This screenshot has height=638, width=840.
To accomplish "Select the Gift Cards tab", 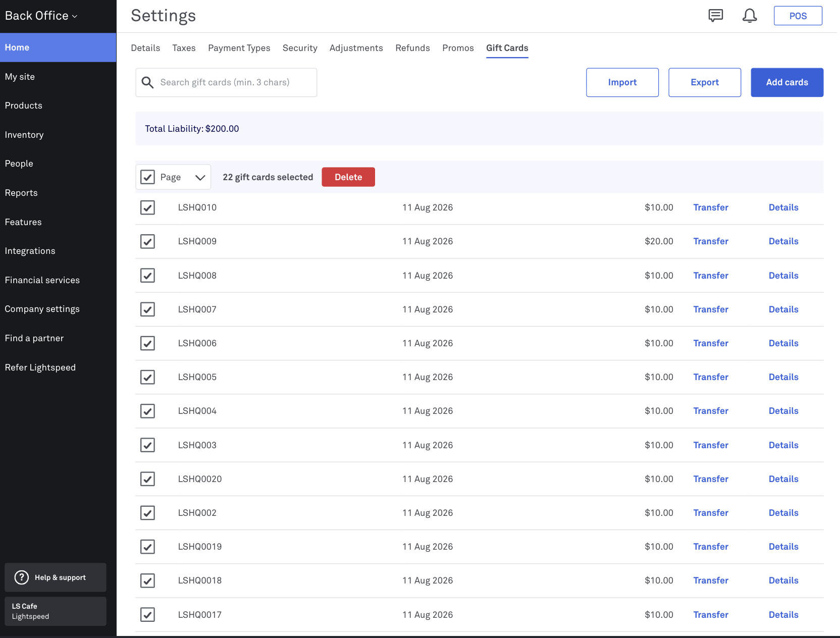I will 507,48.
